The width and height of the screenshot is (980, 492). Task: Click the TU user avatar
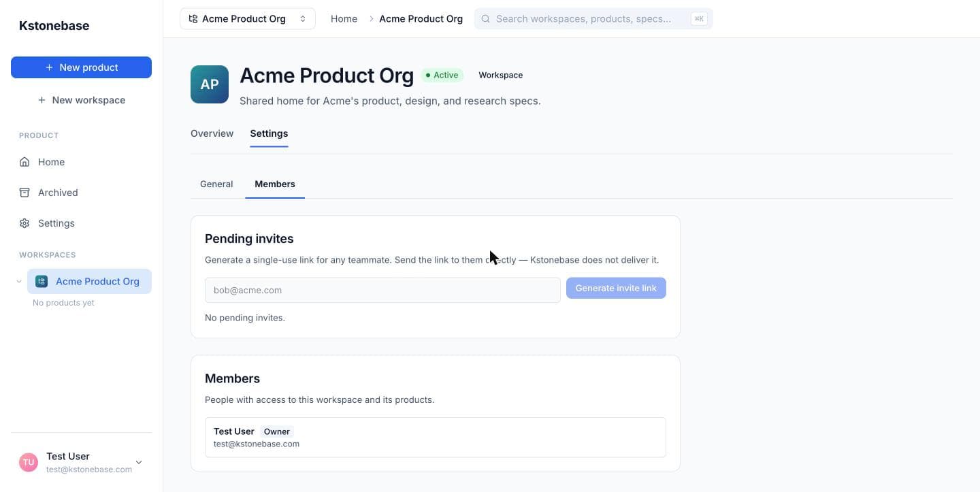tap(29, 463)
